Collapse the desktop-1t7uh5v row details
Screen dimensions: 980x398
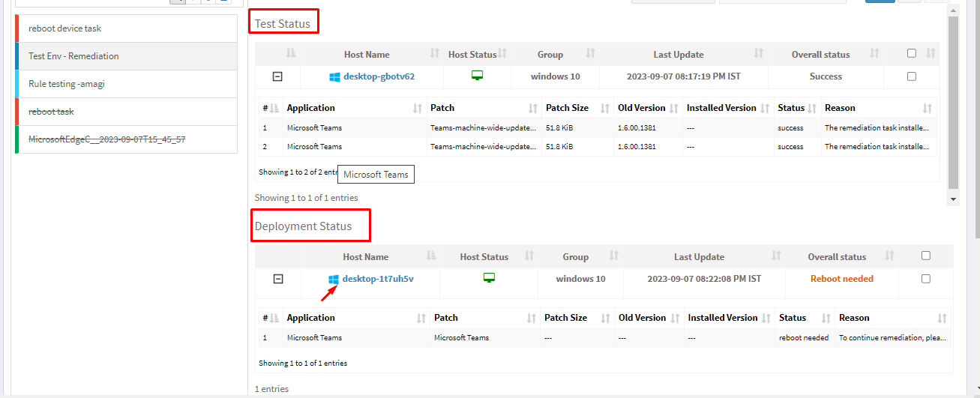[277, 279]
